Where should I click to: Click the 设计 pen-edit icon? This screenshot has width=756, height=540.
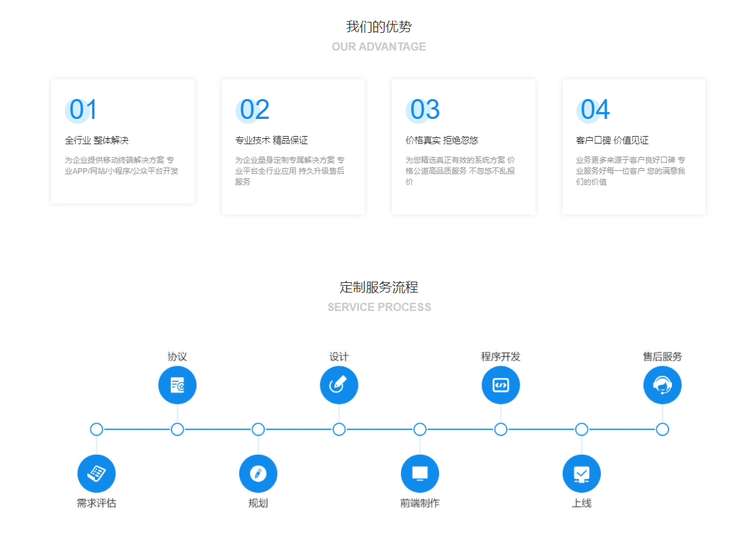click(339, 385)
